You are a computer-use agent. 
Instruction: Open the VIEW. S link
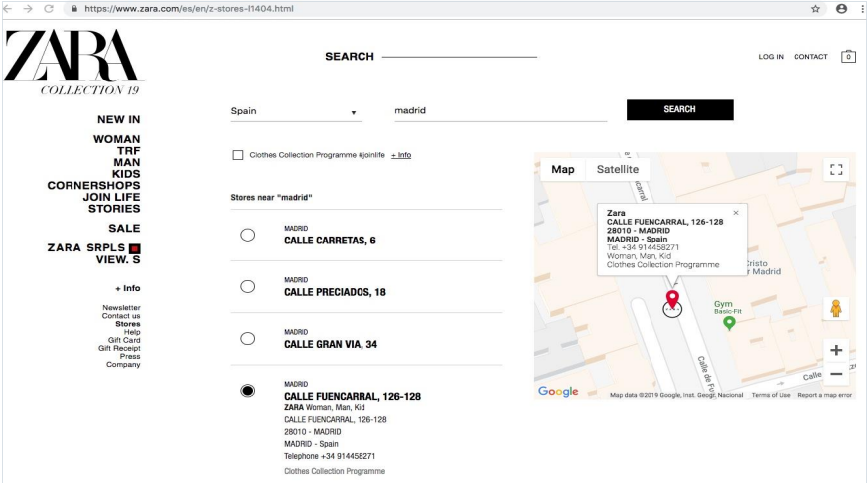pos(118,259)
